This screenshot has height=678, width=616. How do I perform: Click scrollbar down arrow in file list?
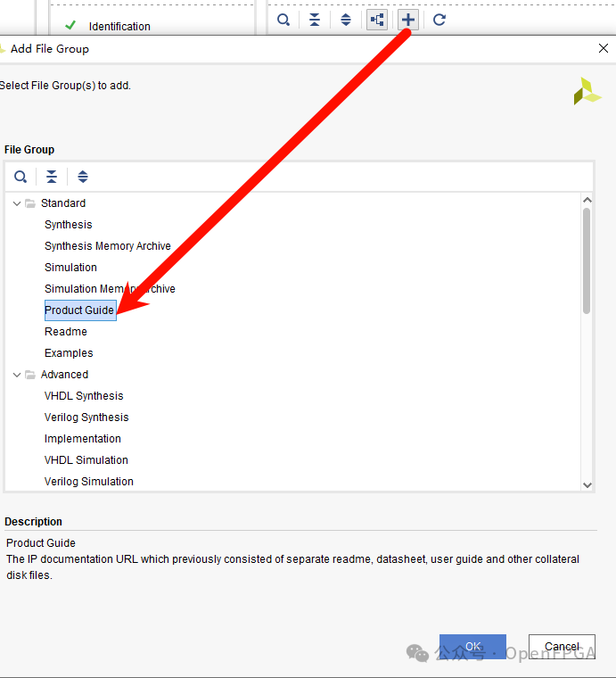[587, 485]
